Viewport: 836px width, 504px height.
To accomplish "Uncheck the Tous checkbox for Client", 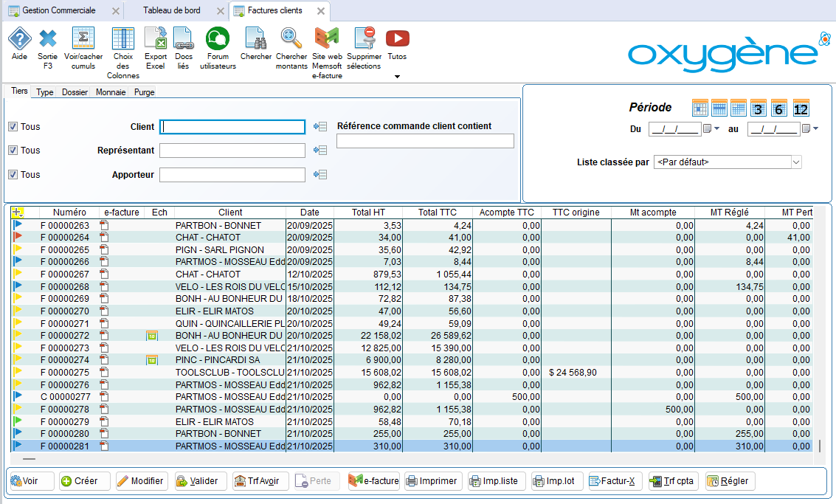I will [13, 127].
